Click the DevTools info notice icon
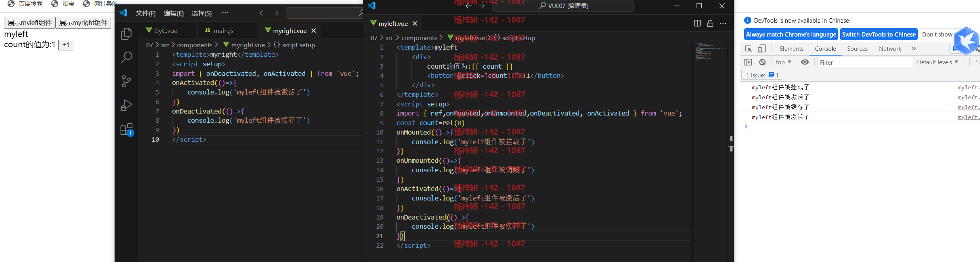The height and width of the screenshot is (262, 980). click(x=748, y=20)
